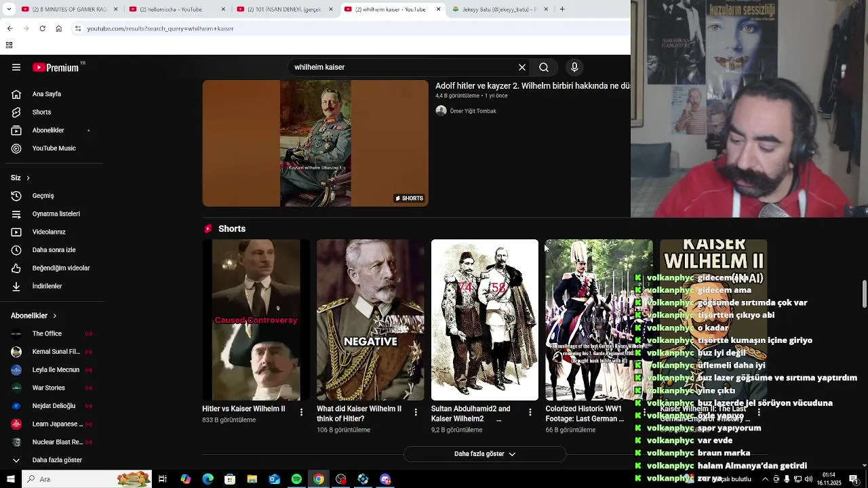868x488 pixels.
Task: Open Microsoft Edge from the taskbar
Action: click(208, 479)
